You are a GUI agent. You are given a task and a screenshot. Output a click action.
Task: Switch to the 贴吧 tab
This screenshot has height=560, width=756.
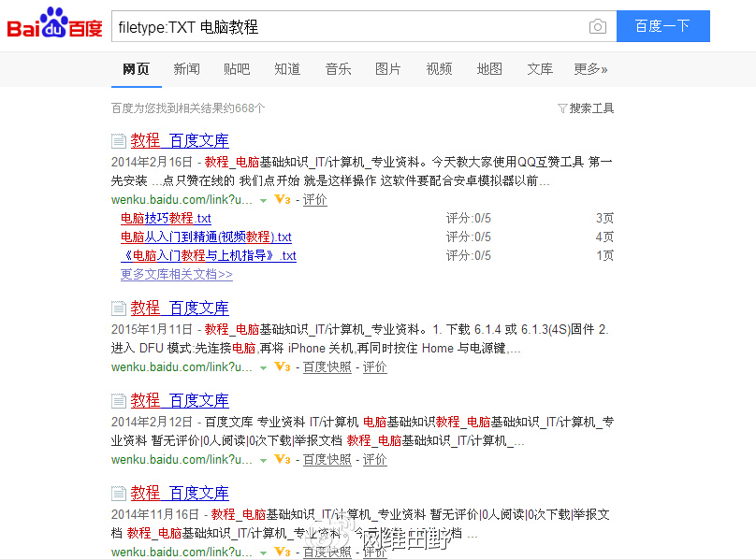(237, 69)
